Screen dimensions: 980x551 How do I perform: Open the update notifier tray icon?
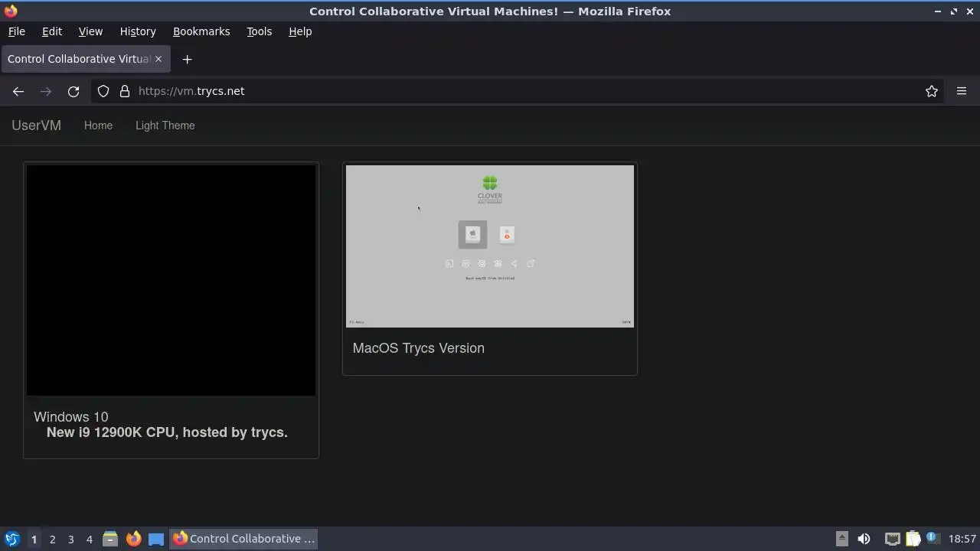coord(933,539)
